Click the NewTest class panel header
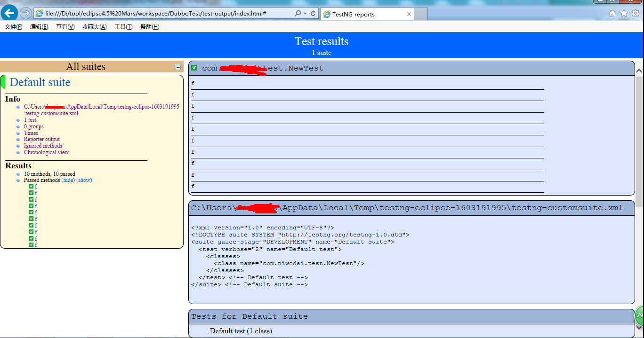The image size is (644, 338). click(411, 68)
